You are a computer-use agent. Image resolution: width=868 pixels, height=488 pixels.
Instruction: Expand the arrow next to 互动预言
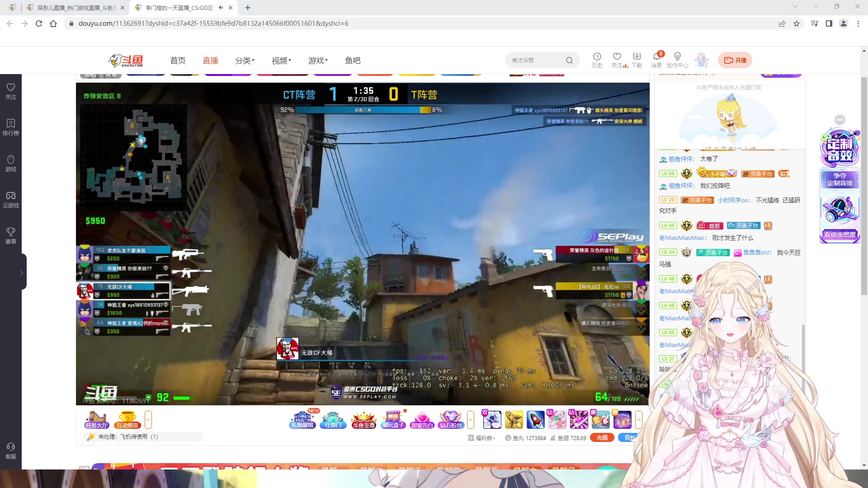pos(148,420)
